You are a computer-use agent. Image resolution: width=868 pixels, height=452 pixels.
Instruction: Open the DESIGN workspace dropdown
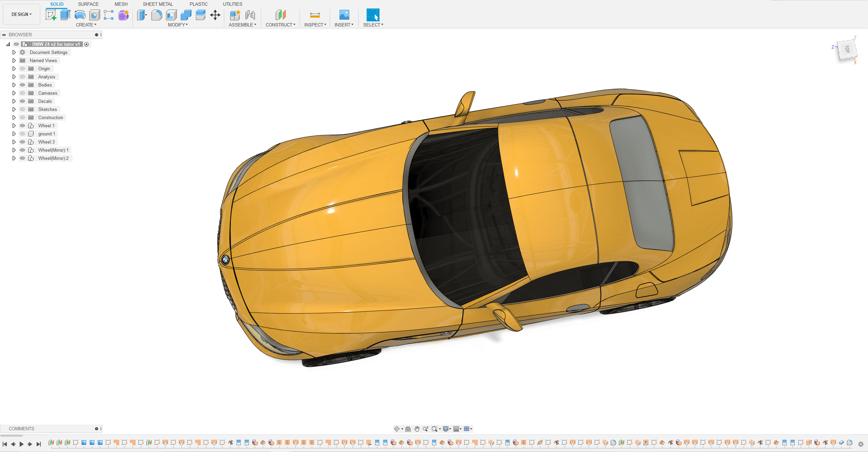pyautogui.click(x=21, y=14)
